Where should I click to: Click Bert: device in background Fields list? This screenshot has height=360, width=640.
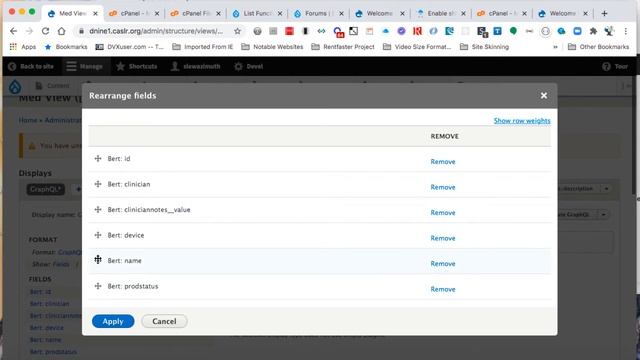(x=47, y=328)
